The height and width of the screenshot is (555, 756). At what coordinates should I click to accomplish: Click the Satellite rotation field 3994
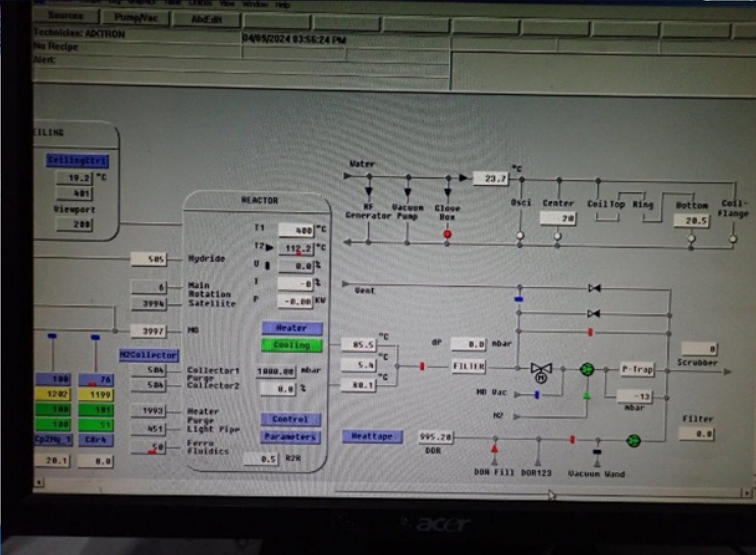tap(149, 304)
